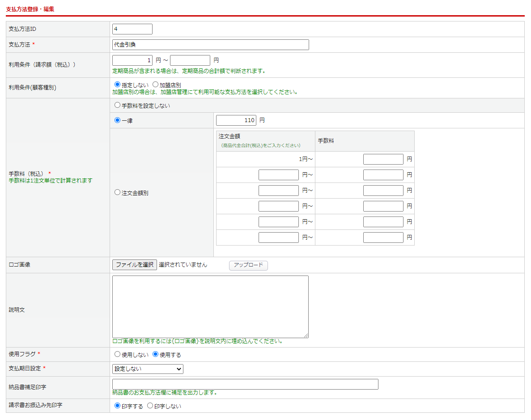Screen dimensions: 531x420
Task: Set usage flag to 使用しない
Action: coord(118,354)
